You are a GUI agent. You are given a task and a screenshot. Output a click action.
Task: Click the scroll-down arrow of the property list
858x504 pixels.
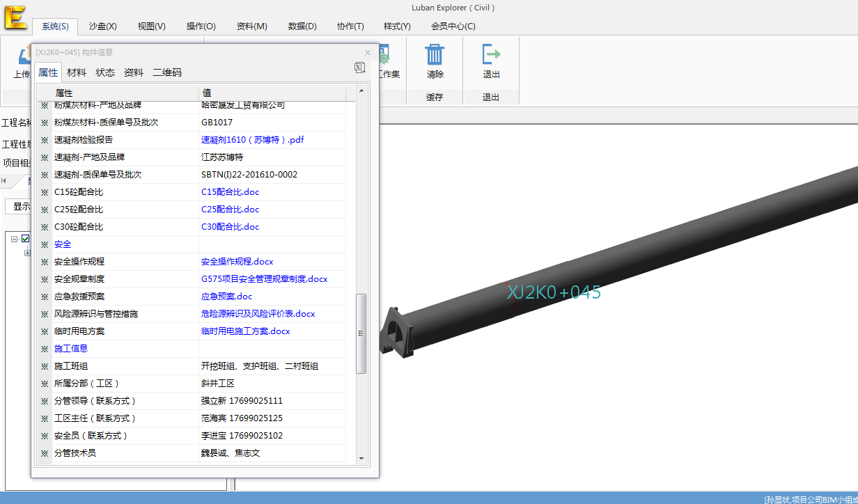[361, 458]
